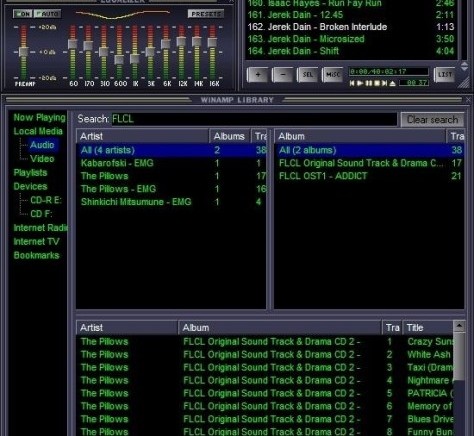Image resolution: width=474 pixels, height=436 pixels.
Task: Open Internet TV in library tree
Action: pyautogui.click(x=36, y=241)
